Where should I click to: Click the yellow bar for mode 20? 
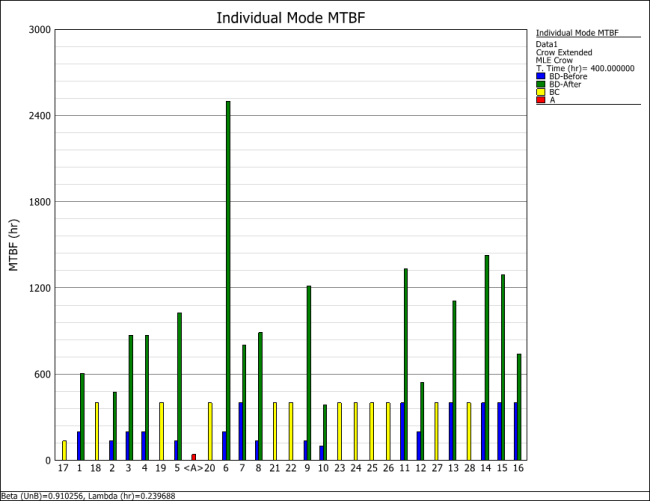[x=210, y=431]
